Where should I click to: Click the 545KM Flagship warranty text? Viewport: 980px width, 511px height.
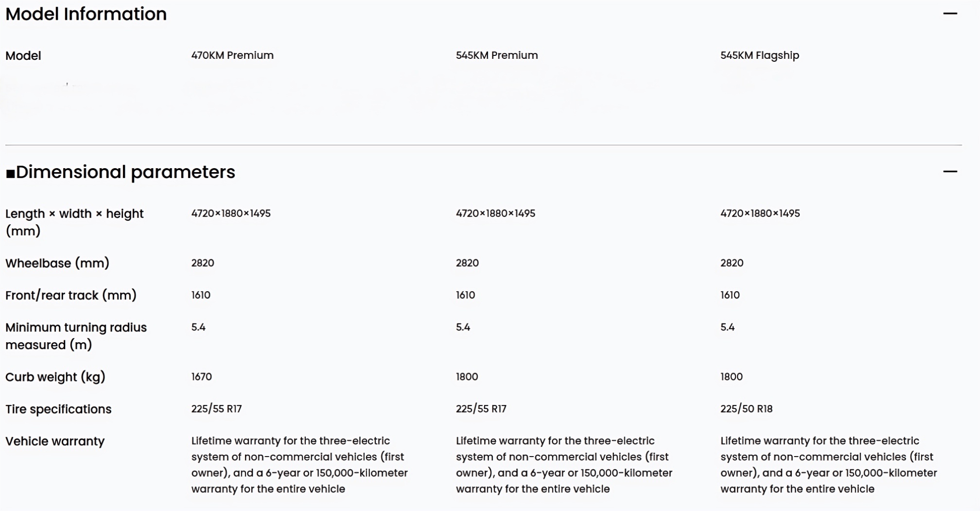click(828, 465)
